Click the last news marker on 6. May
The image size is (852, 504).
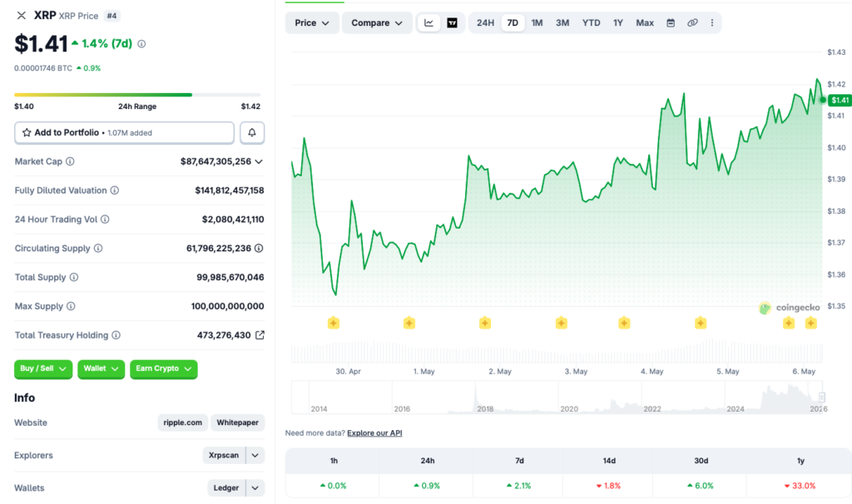click(x=810, y=324)
